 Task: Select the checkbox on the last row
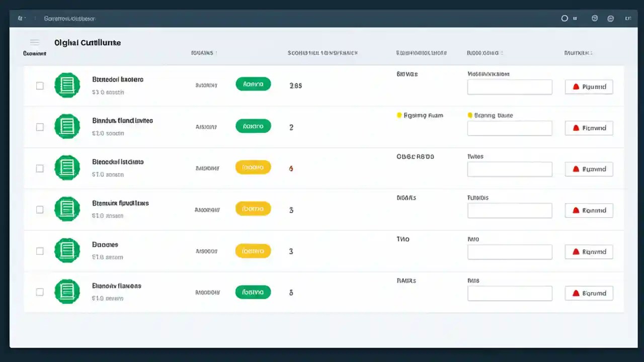pos(40,292)
